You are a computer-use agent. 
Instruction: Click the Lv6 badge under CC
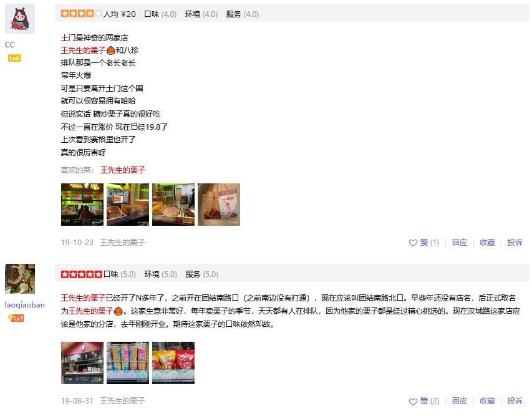point(14,58)
